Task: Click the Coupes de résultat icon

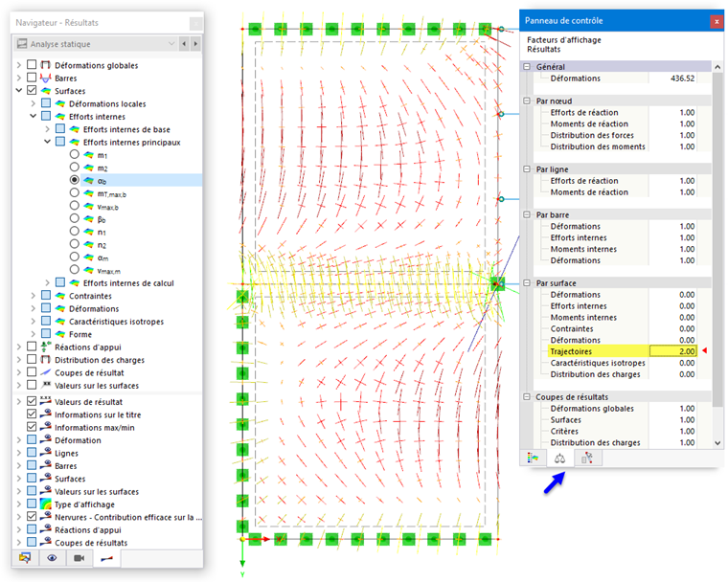Action: (46, 372)
